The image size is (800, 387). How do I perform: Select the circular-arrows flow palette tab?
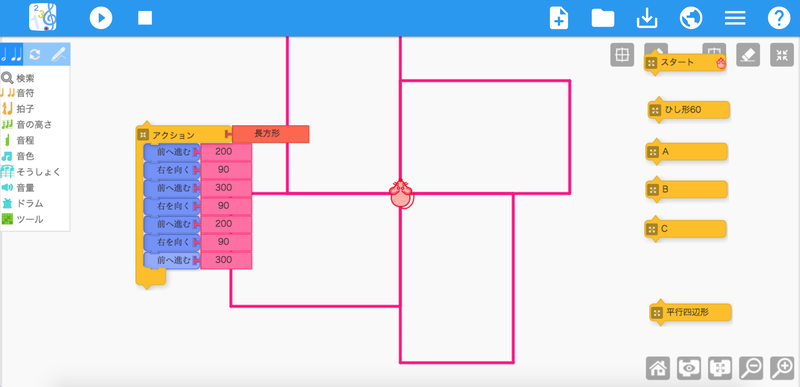(35, 54)
